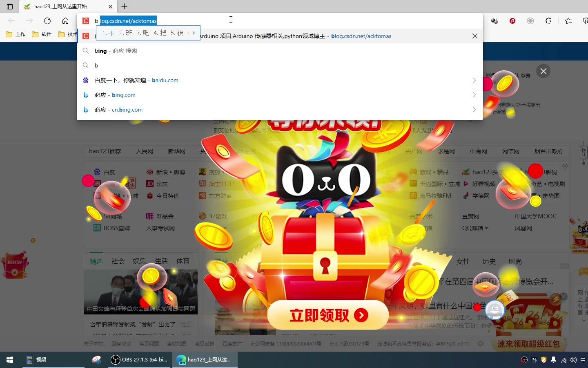Open the 人民网 link
This screenshot has height=368, width=588.
pos(145,151)
